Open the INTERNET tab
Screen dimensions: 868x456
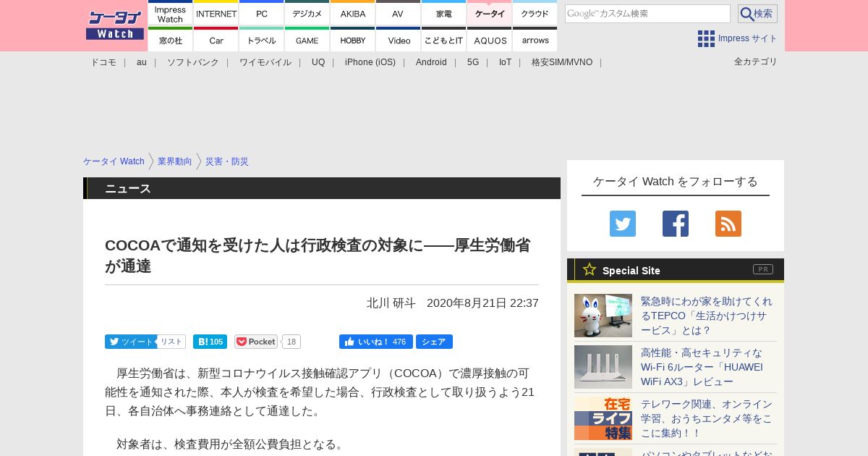click(x=216, y=14)
